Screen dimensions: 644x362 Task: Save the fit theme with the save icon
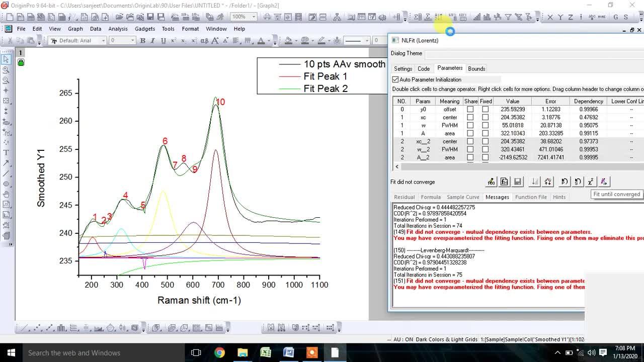[x=518, y=182]
